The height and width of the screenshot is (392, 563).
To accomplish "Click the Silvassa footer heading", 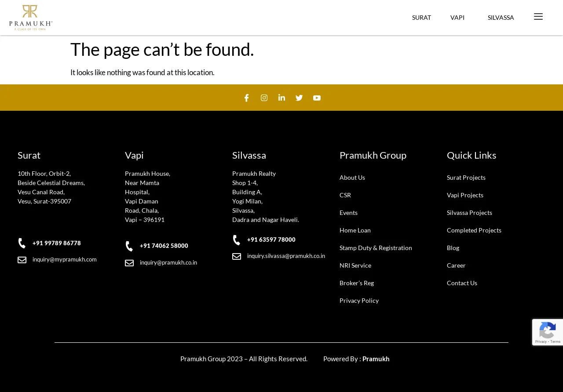I will (x=249, y=155).
